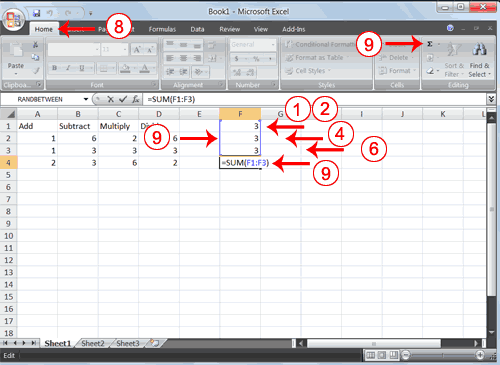
Task: Increase the cell indent
Action: 183,71
